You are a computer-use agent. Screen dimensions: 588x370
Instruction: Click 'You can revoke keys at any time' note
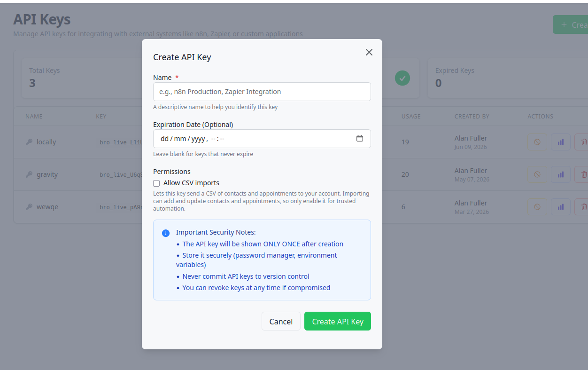[x=256, y=288]
